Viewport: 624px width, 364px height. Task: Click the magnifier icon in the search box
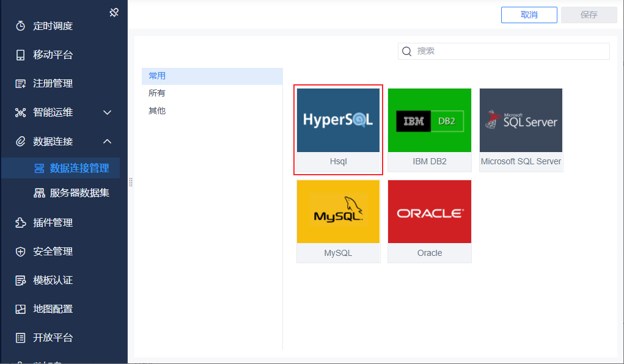(406, 51)
